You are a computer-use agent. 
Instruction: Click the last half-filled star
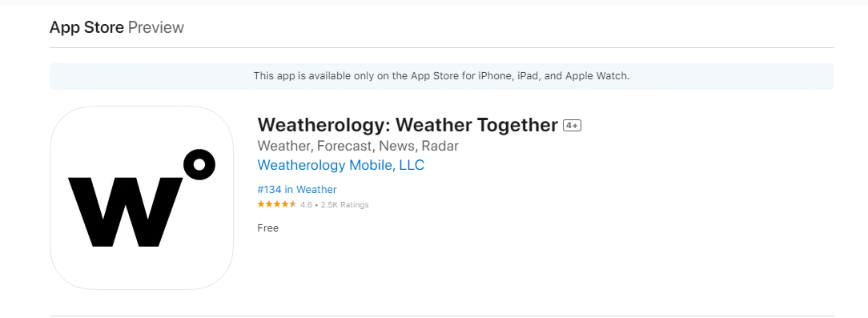(293, 204)
